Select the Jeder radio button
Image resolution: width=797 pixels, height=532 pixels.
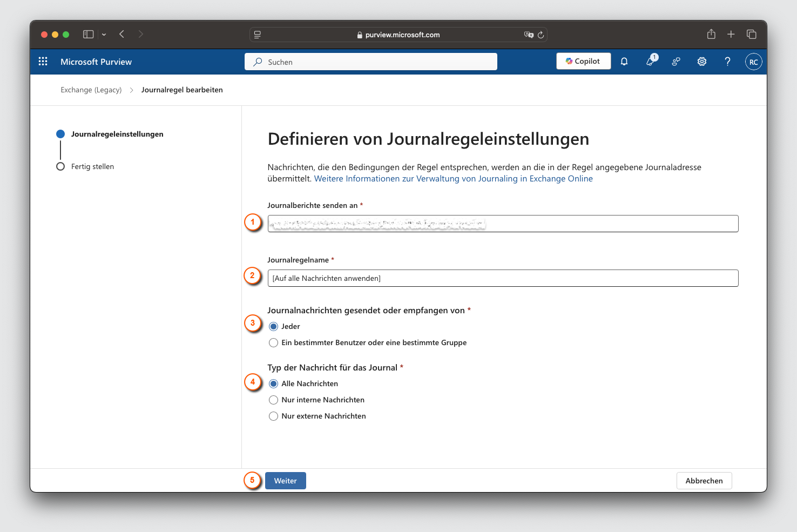pos(274,326)
